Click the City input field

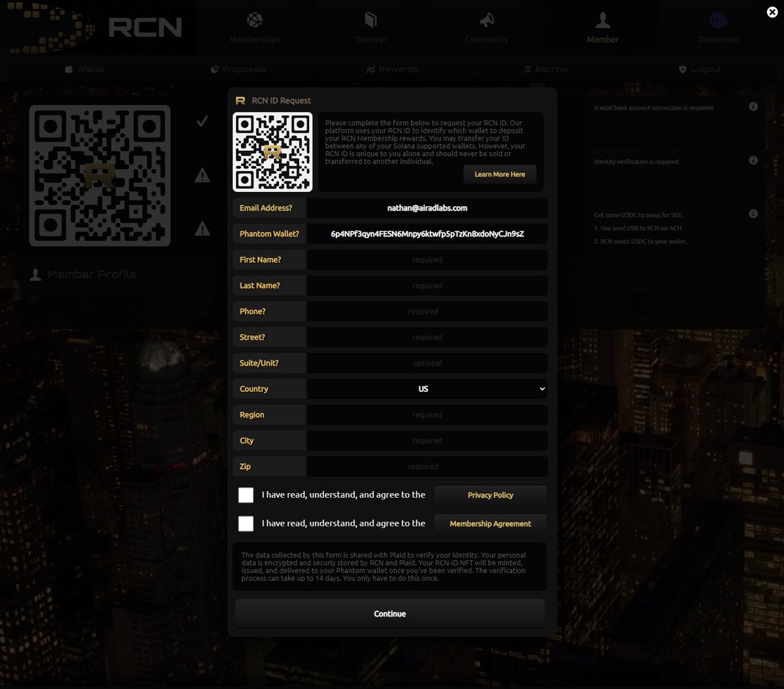427,441
